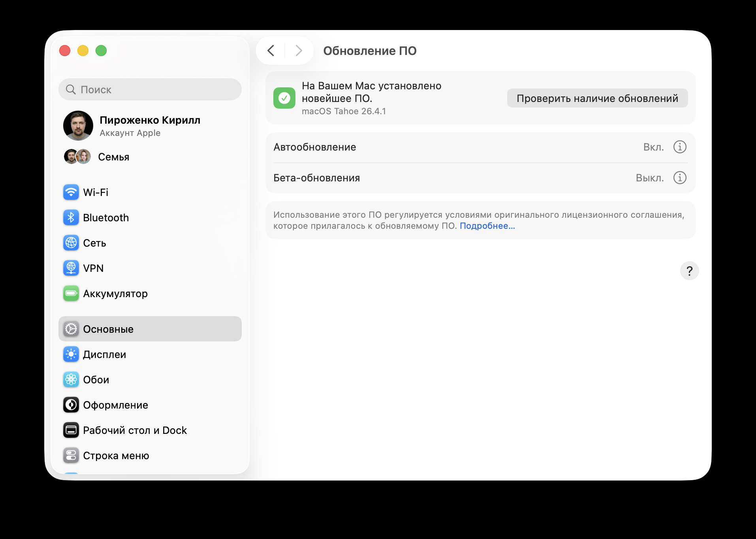
Task: Open Оформление appearance settings
Action: point(115,405)
